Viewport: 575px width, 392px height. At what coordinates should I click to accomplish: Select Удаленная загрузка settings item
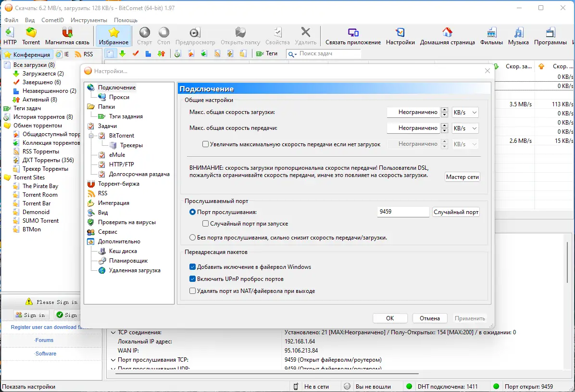[135, 270]
